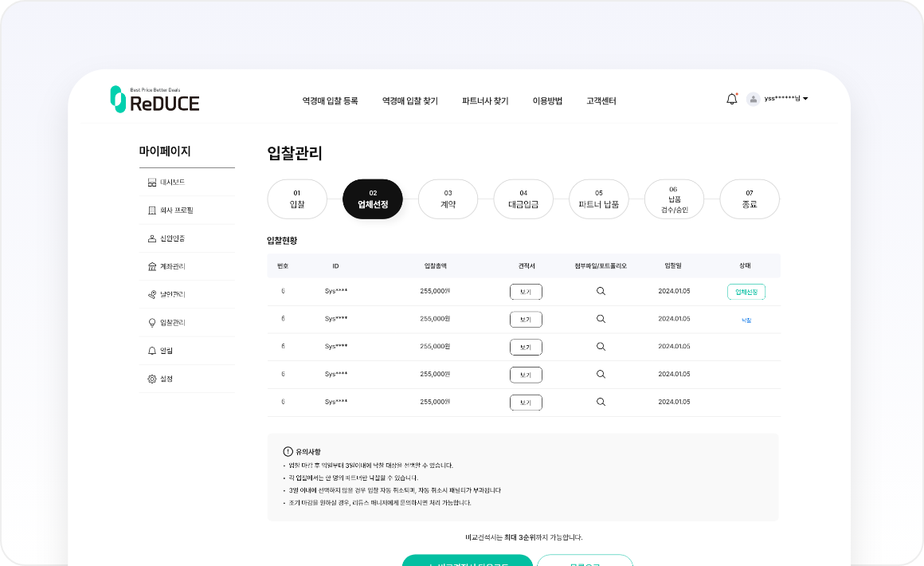Click the notification bell in the header
Screen dimensions: 924x566
point(731,100)
